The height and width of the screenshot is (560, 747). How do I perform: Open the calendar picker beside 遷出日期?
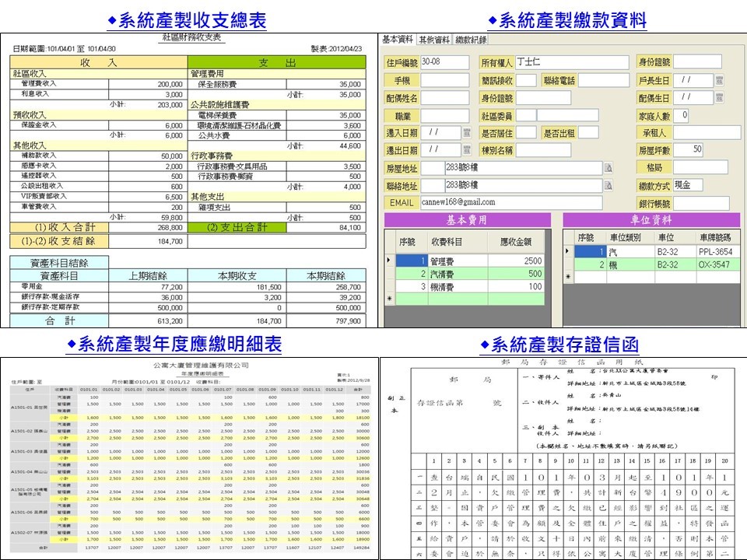tap(467, 150)
